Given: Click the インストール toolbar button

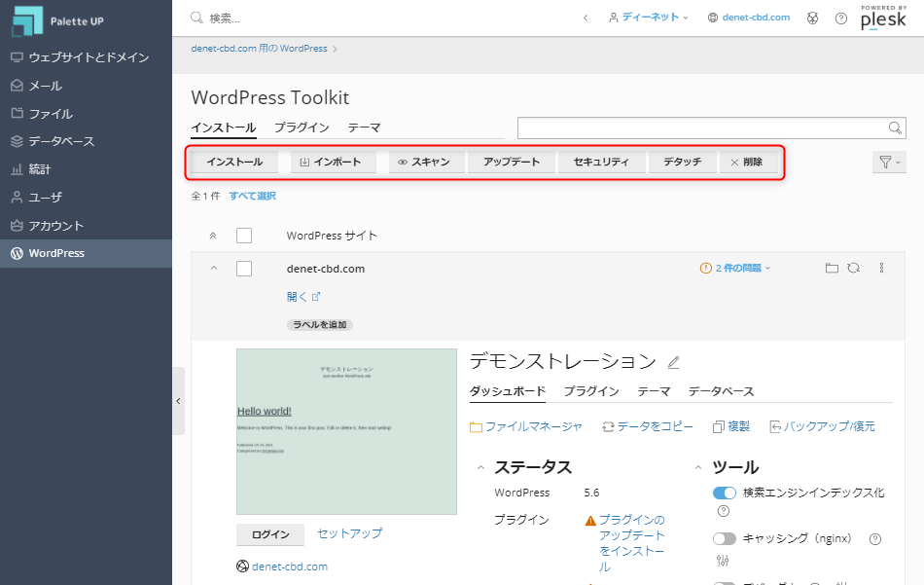Looking at the screenshot, I should click(x=234, y=162).
